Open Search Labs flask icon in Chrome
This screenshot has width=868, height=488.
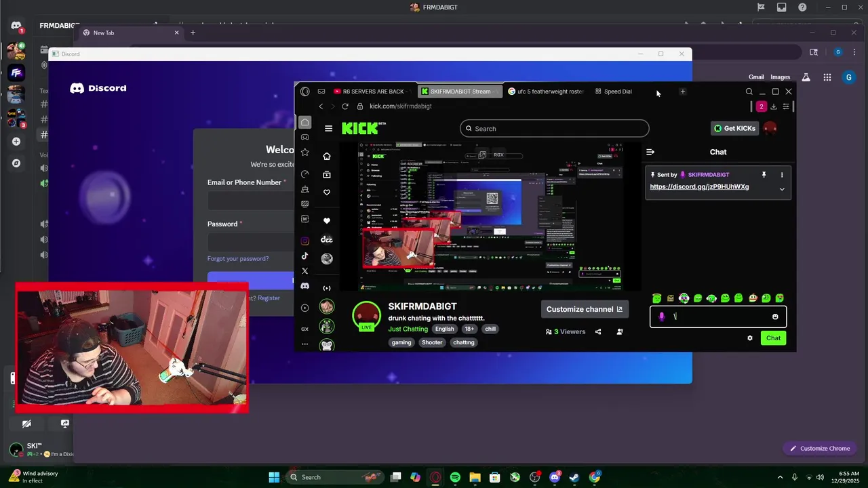coord(806,77)
